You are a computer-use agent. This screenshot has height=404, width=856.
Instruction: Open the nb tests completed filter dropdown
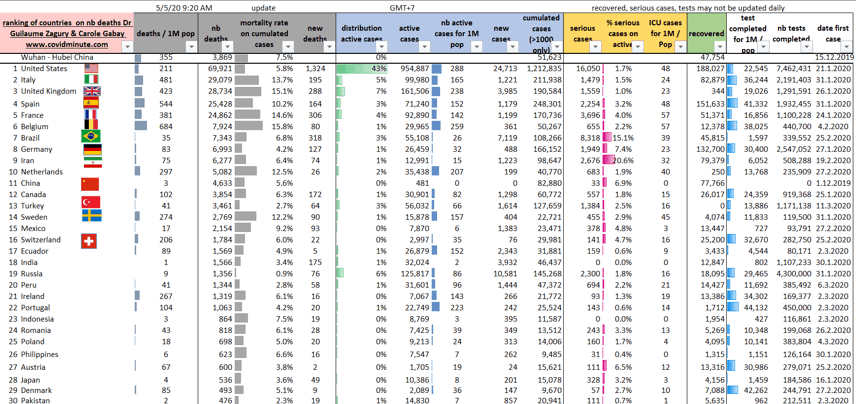click(x=806, y=47)
